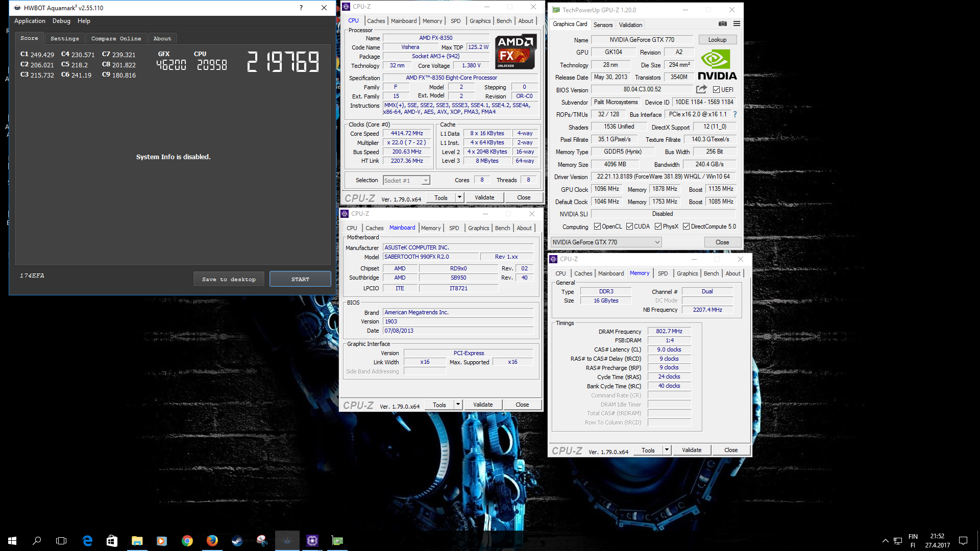Click BIOS version field 80.04.C3.00.52
This screenshot has width=980, height=551.
pyautogui.click(x=642, y=89)
